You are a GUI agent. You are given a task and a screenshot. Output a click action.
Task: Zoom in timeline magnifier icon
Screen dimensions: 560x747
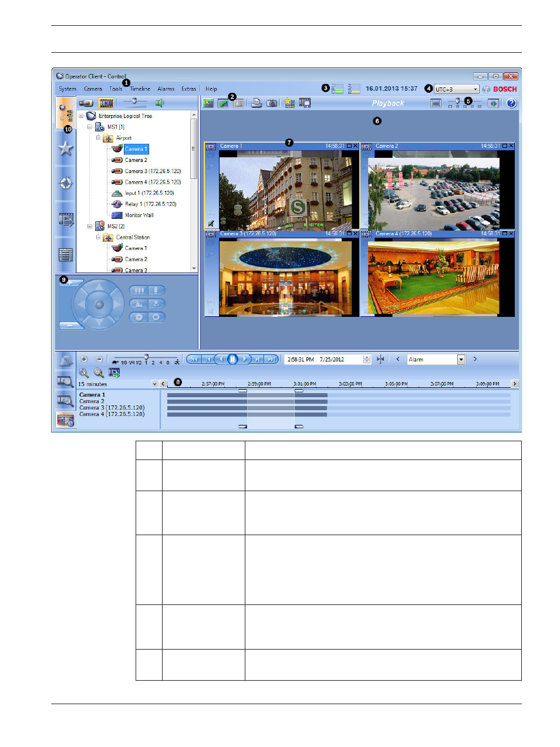point(84,373)
